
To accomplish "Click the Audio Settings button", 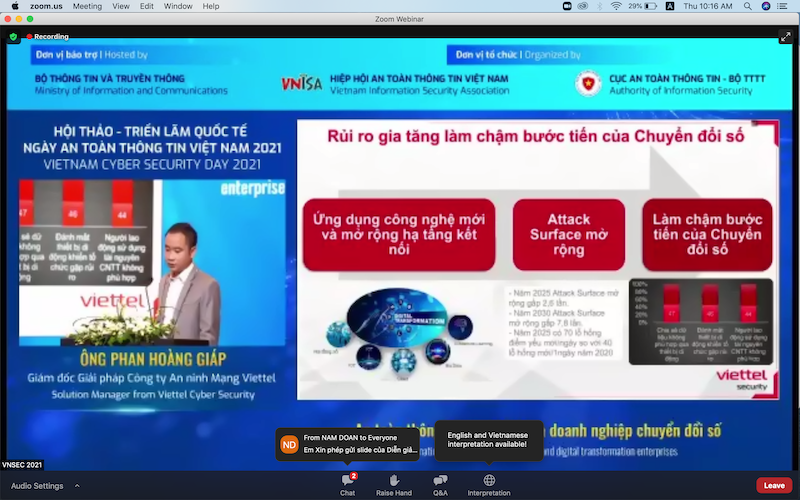I will (x=35, y=486).
